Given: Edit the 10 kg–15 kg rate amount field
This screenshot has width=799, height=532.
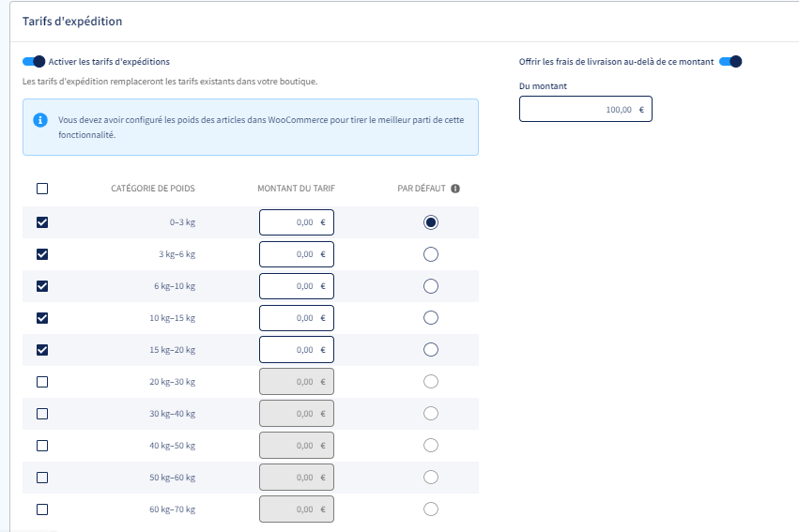Looking at the screenshot, I should [x=297, y=318].
